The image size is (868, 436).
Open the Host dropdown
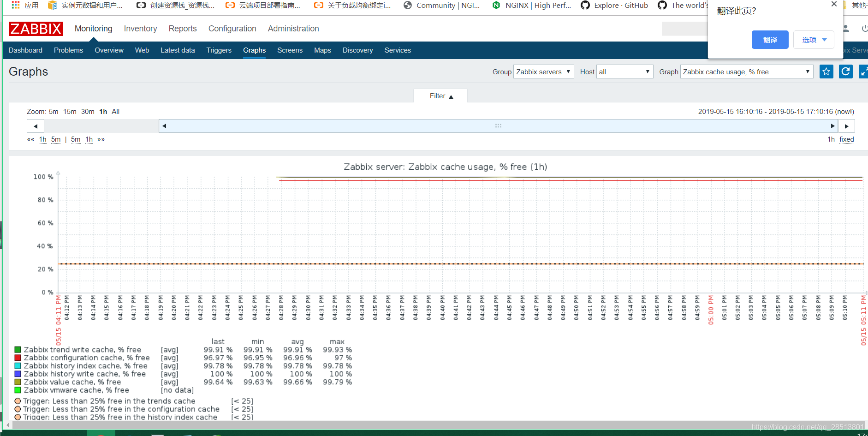coord(624,72)
